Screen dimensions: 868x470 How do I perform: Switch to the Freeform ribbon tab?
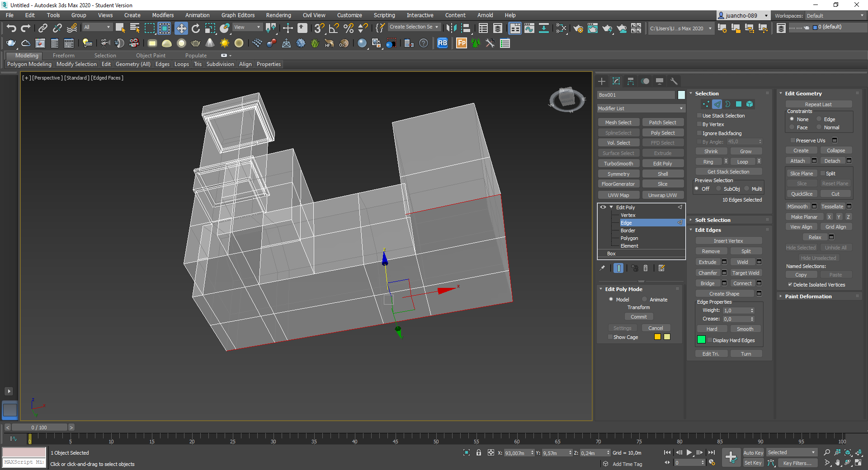coord(63,56)
